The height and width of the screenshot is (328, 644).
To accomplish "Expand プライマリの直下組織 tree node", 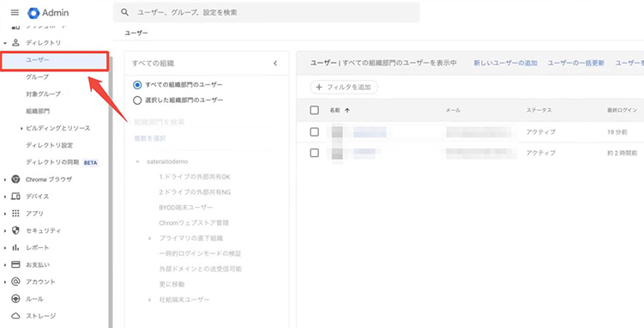I will tap(150, 239).
